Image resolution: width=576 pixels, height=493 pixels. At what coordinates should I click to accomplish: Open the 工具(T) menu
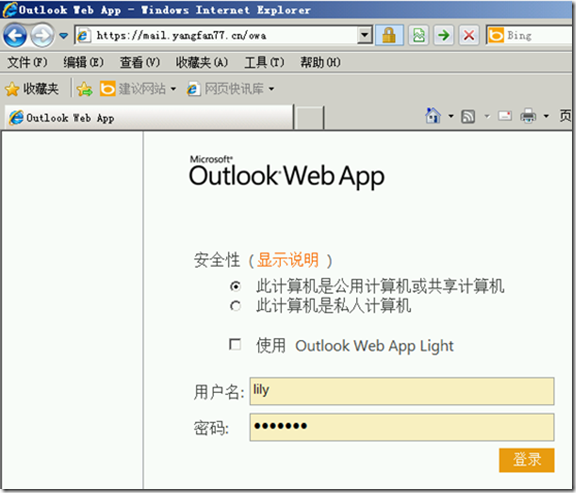pyautogui.click(x=264, y=62)
